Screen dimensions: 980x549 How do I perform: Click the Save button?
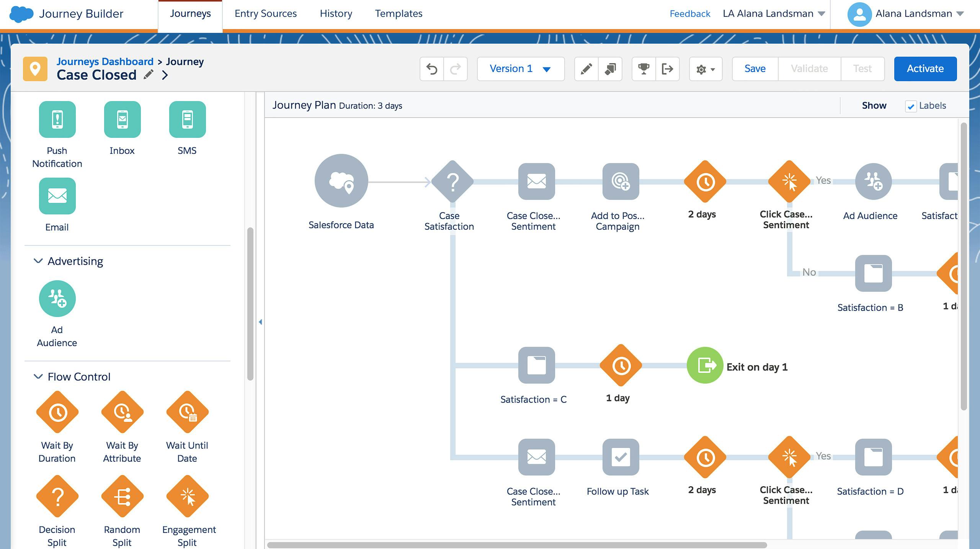(x=755, y=69)
